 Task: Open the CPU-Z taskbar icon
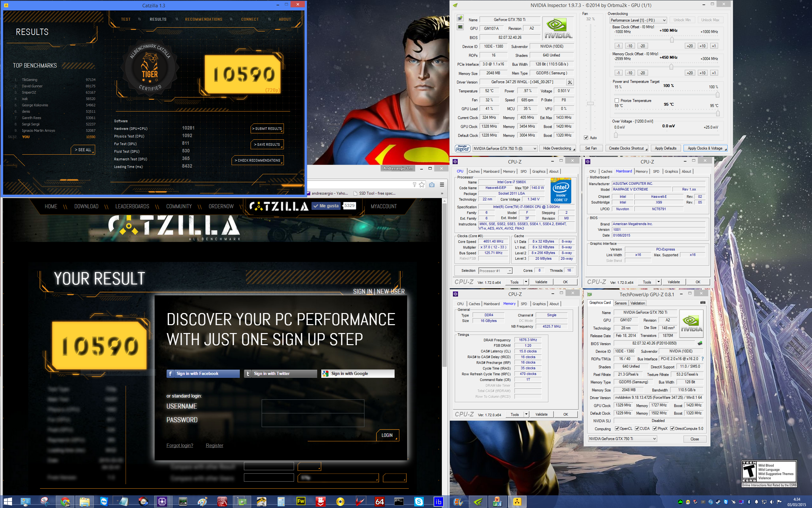pos(162,502)
